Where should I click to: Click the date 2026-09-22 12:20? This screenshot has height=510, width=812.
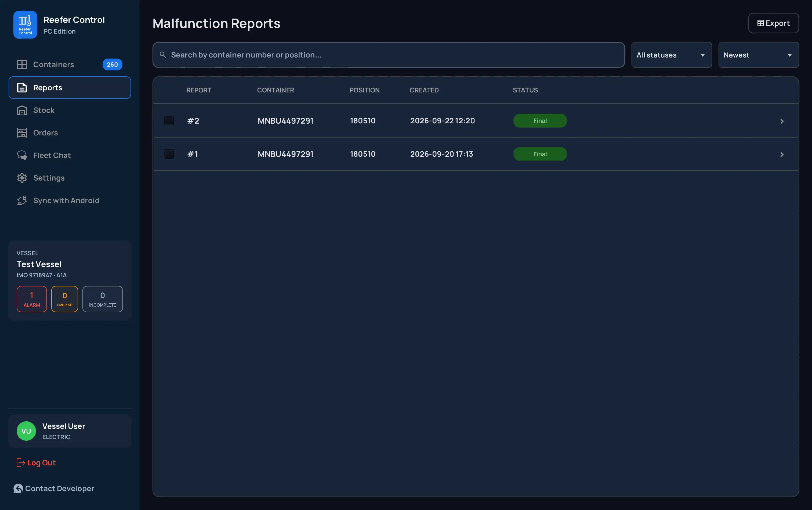click(442, 121)
